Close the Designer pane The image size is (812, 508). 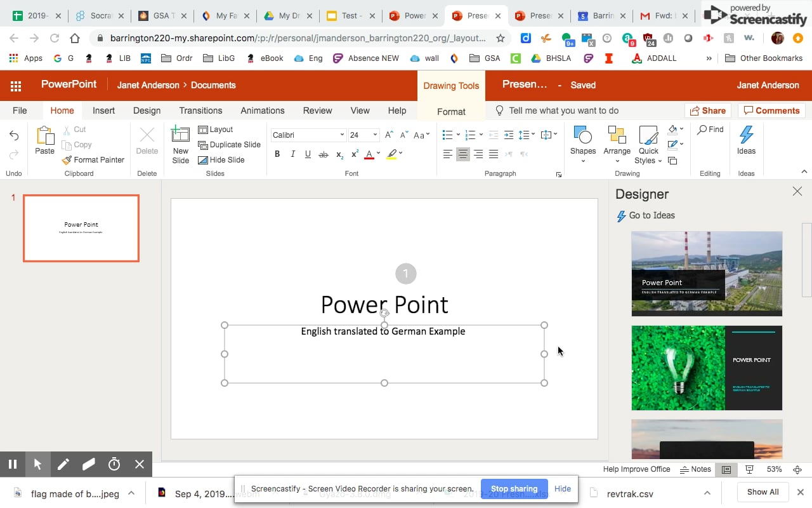[797, 192]
